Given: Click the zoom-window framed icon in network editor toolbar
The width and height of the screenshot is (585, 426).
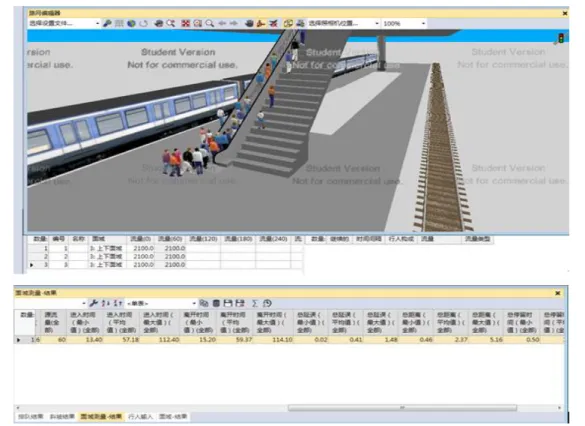Looking at the screenshot, I should [x=198, y=23].
